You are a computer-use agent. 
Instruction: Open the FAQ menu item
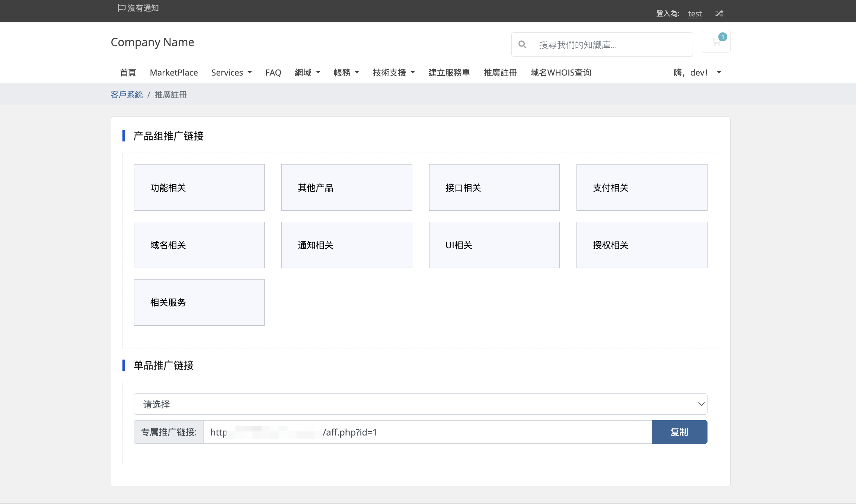click(273, 73)
